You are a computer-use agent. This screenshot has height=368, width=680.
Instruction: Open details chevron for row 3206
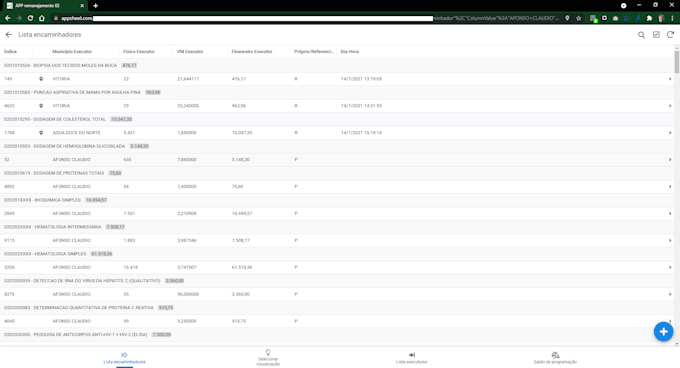tap(670, 267)
